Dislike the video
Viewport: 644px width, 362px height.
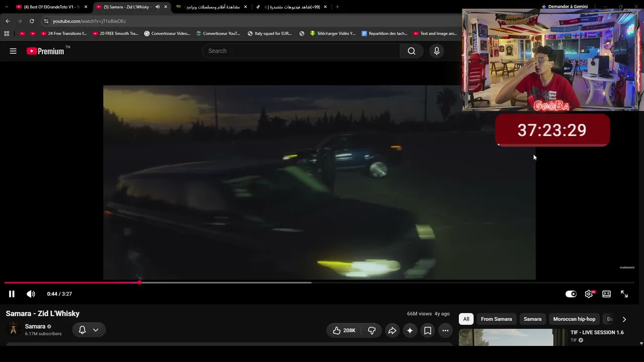point(372,330)
